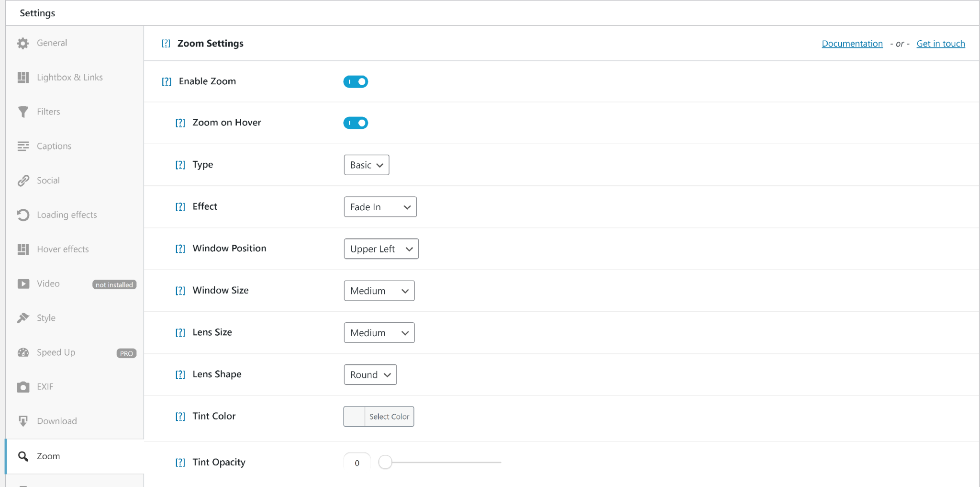This screenshot has width=980, height=487.
Task: Open the Hover effects settings tab
Action: pyautogui.click(x=63, y=249)
